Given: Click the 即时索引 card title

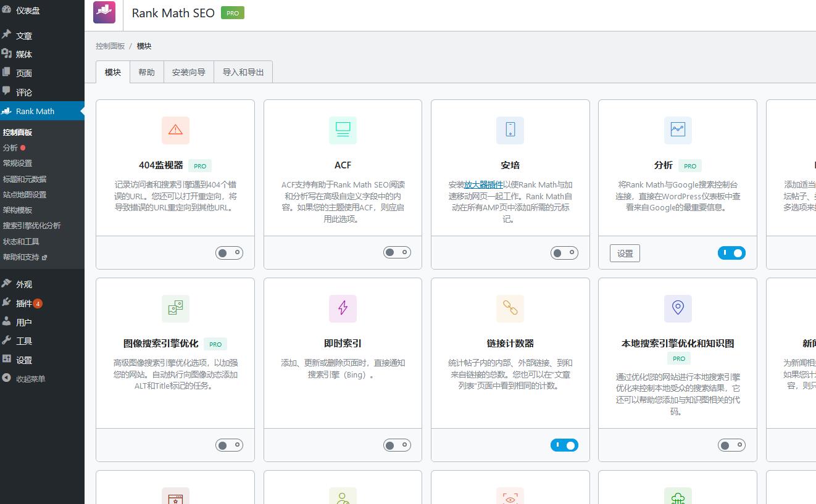Looking at the screenshot, I should click(343, 344).
